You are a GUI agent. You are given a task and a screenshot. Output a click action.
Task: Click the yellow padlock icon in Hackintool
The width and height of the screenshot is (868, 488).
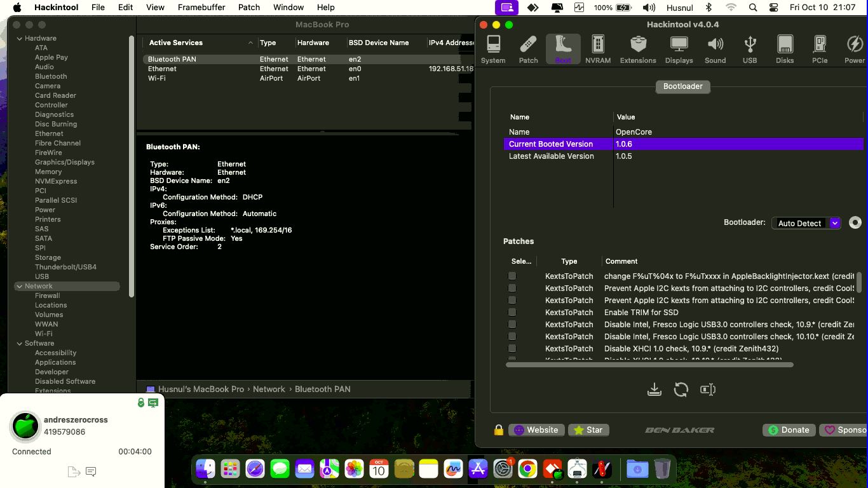(499, 430)
